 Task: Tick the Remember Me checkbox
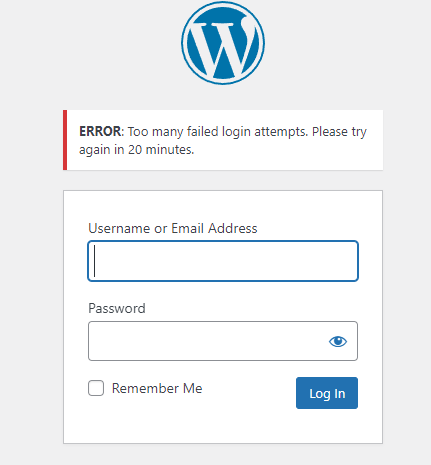tap(96, 388)
